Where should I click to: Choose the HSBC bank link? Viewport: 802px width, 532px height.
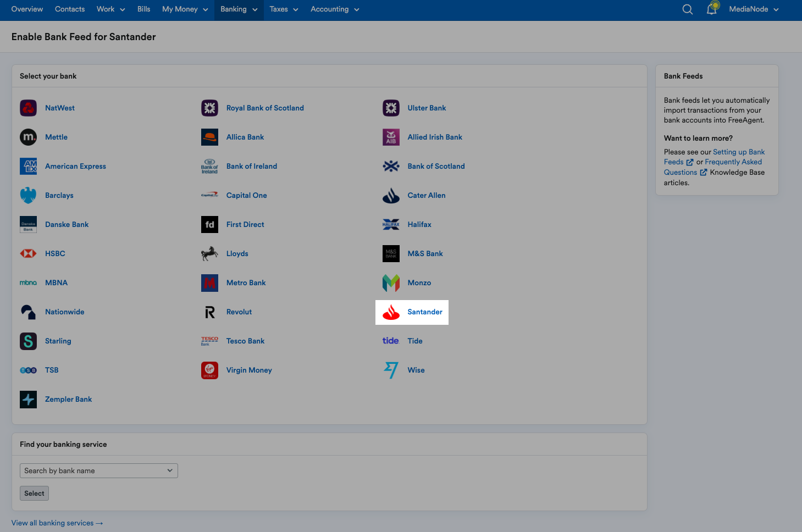coord(55,254)
